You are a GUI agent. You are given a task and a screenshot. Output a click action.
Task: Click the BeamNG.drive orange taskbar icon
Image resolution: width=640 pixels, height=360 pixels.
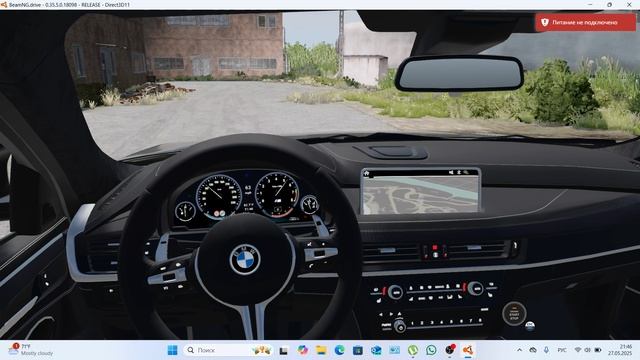pyautogui.click(x=468, y=350)
